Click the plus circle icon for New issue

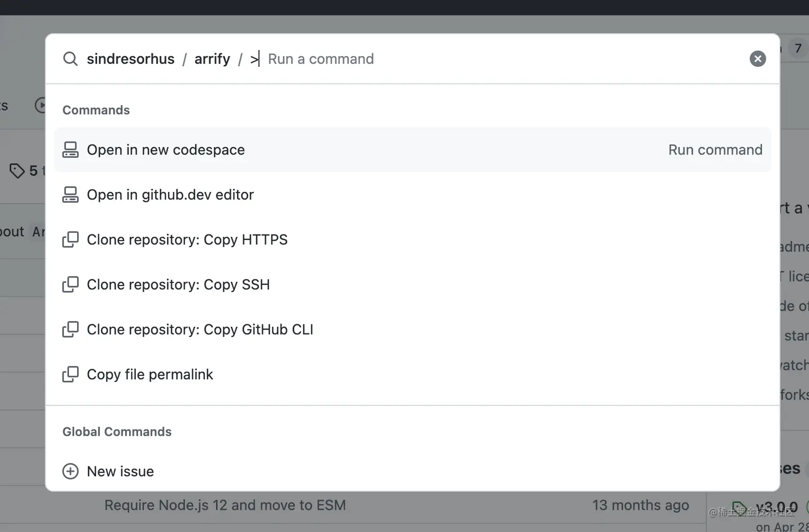pyautogui.click(x=70, y=471)
